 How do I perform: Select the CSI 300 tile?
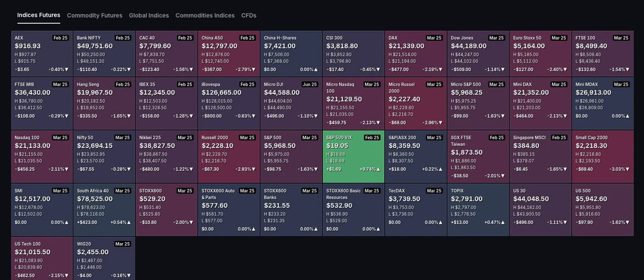tap(353, 54)
